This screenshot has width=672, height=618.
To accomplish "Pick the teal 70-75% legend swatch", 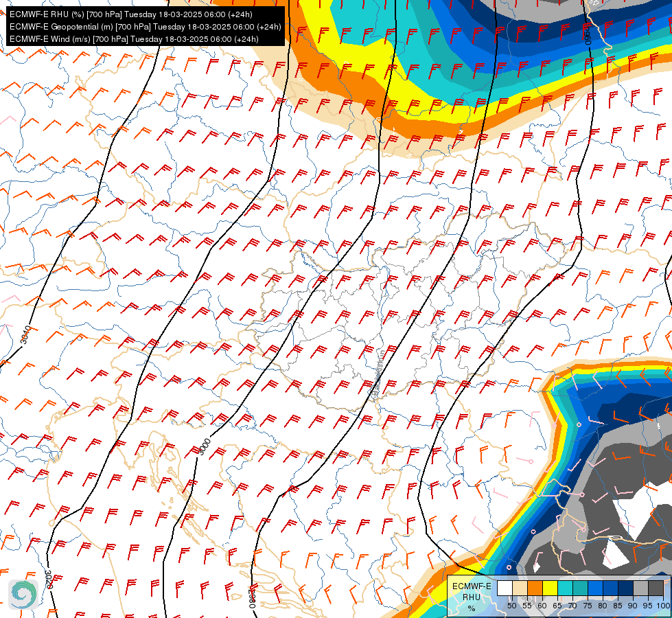I will (x=580, y=588).
